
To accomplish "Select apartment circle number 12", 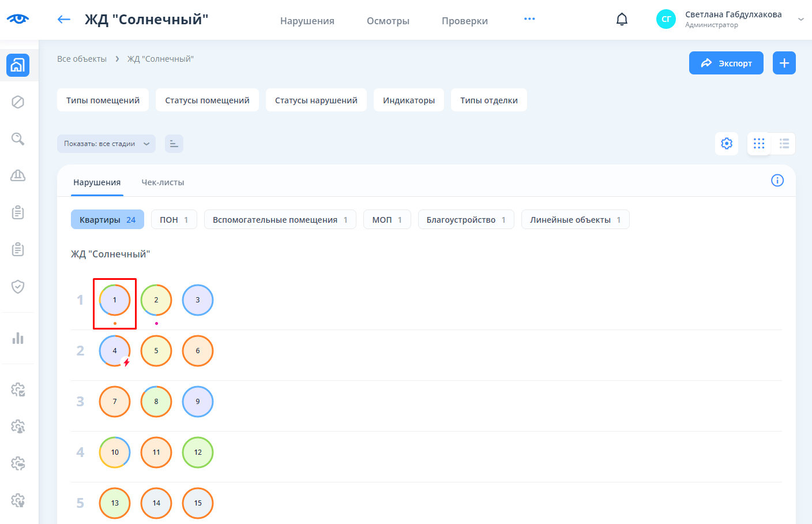I will pyautogui.click(x=198, y=452).
